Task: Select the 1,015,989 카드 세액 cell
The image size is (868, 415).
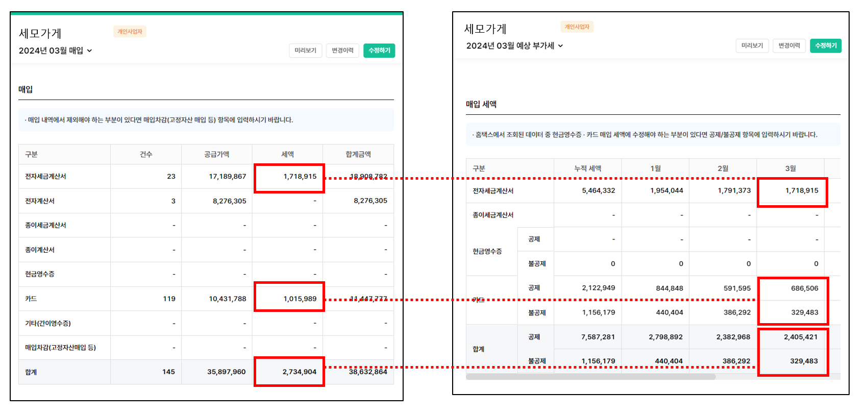Action: (300, 299)
